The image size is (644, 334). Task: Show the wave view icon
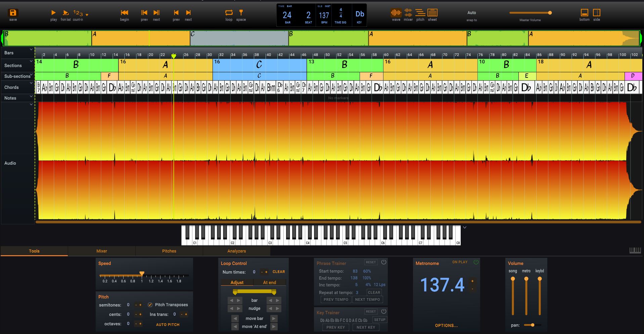(396, 13)
